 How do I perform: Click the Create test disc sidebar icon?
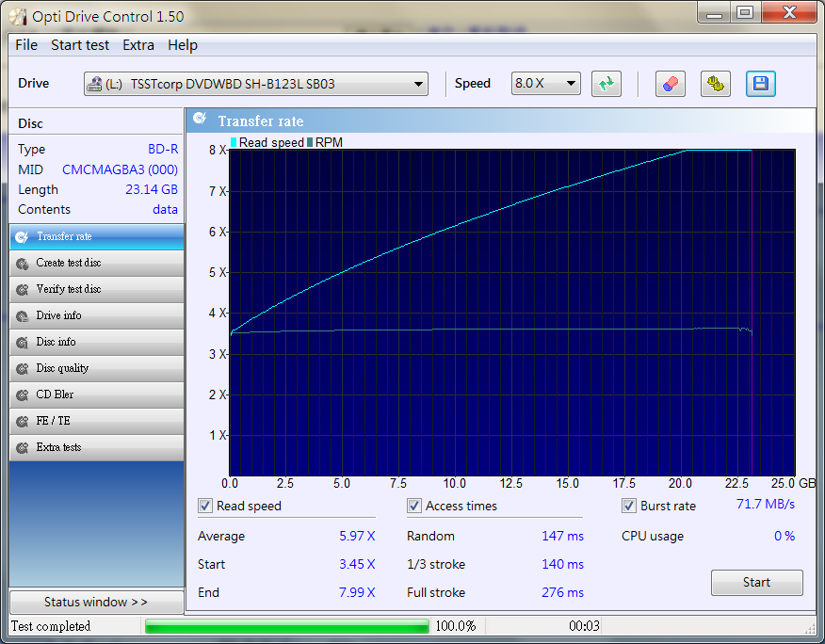[x=22, y=264]
